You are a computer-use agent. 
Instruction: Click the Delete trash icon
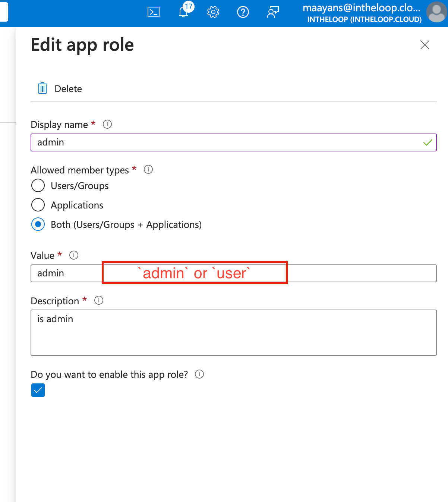coord(42,88)
